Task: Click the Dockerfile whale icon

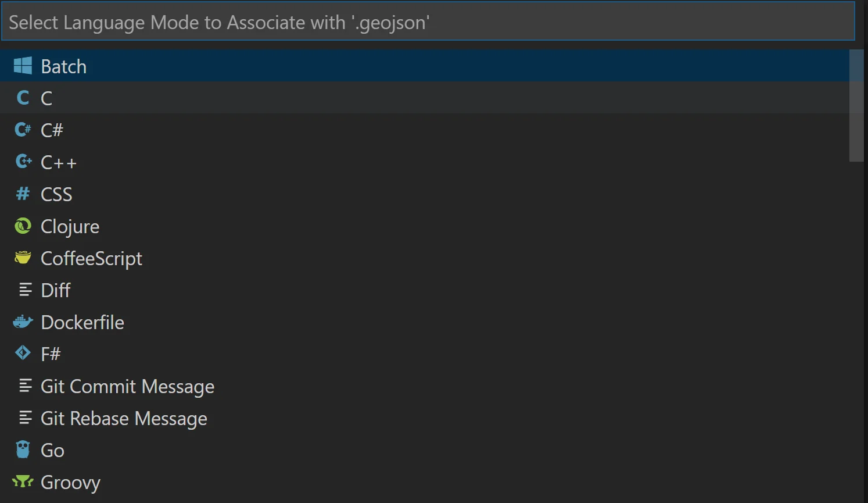Action: click(22, 322)
